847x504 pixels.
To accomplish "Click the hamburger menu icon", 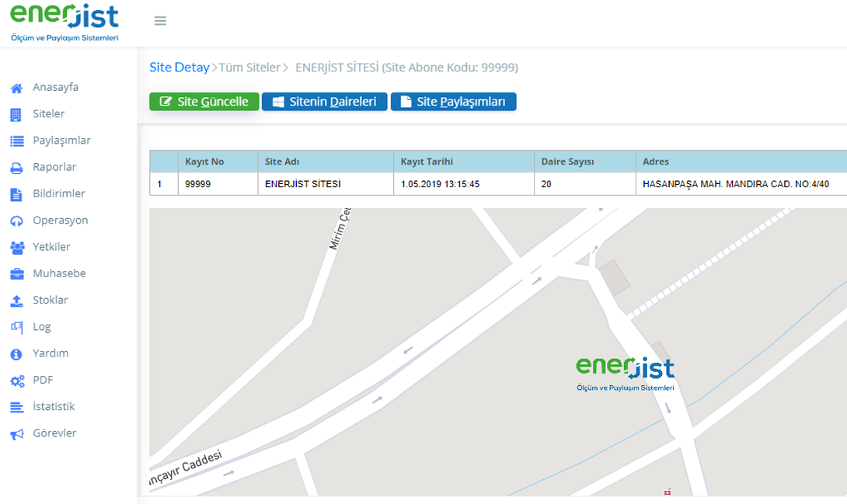I will (160, 21).
